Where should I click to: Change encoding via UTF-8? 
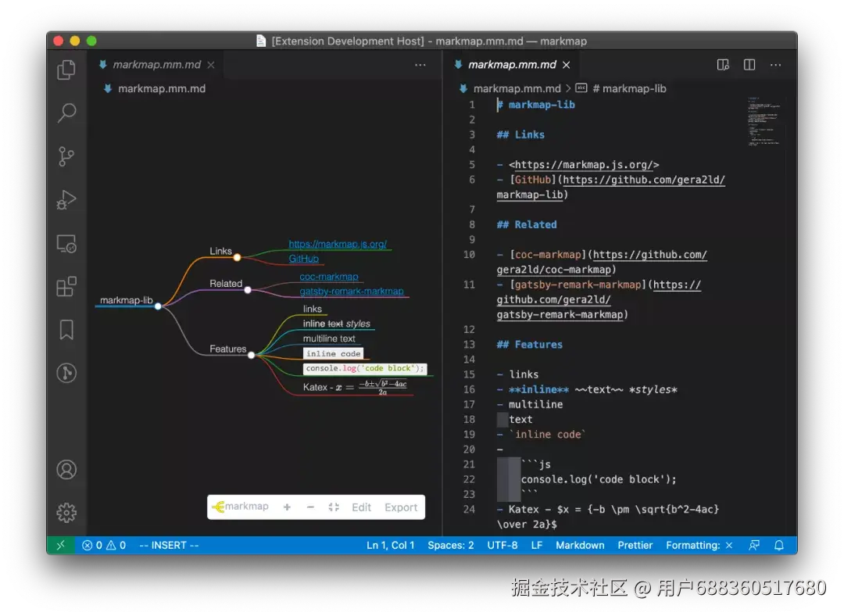pos(502,545)
